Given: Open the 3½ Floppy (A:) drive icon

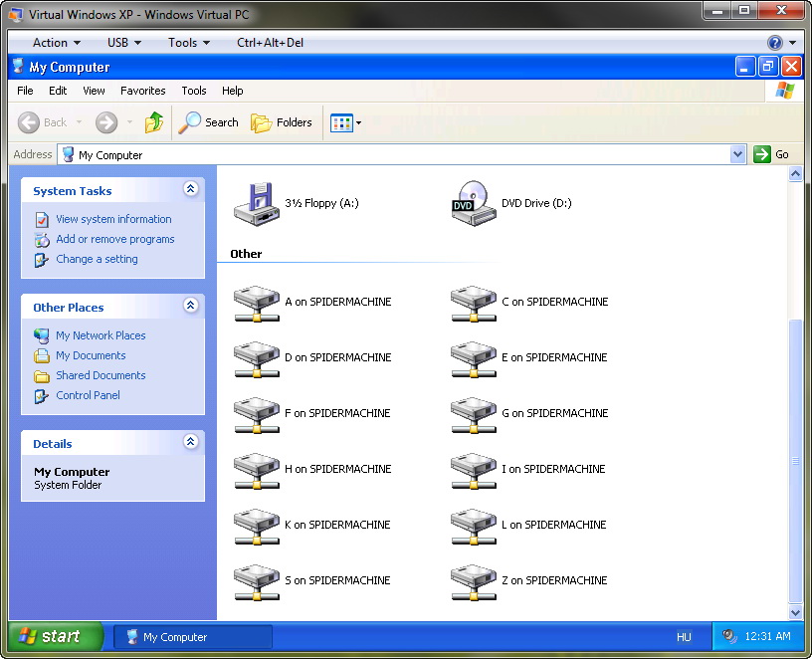Looking at the screenshot, I should [256, 203].
